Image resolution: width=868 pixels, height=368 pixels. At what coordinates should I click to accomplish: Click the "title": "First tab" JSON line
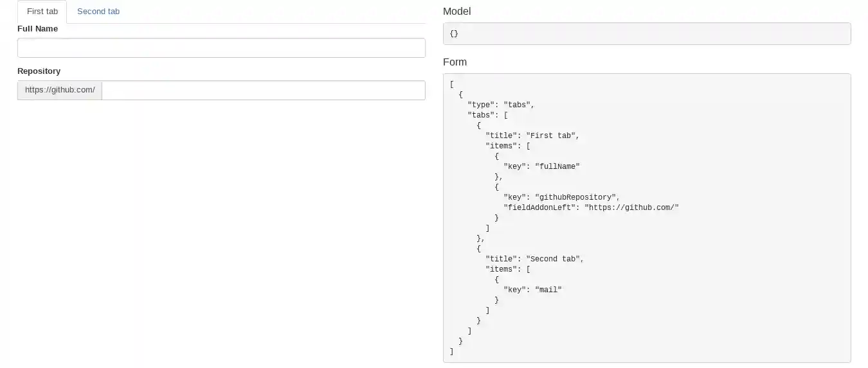532,136
